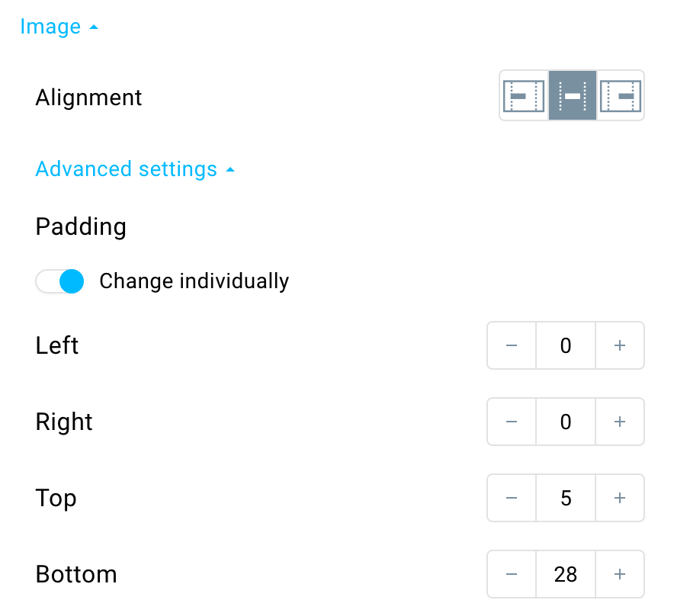Decrease Right padding with minus icon
This screenshot has height=616, width=674.
pyautogui.click(x=512, y=422)
